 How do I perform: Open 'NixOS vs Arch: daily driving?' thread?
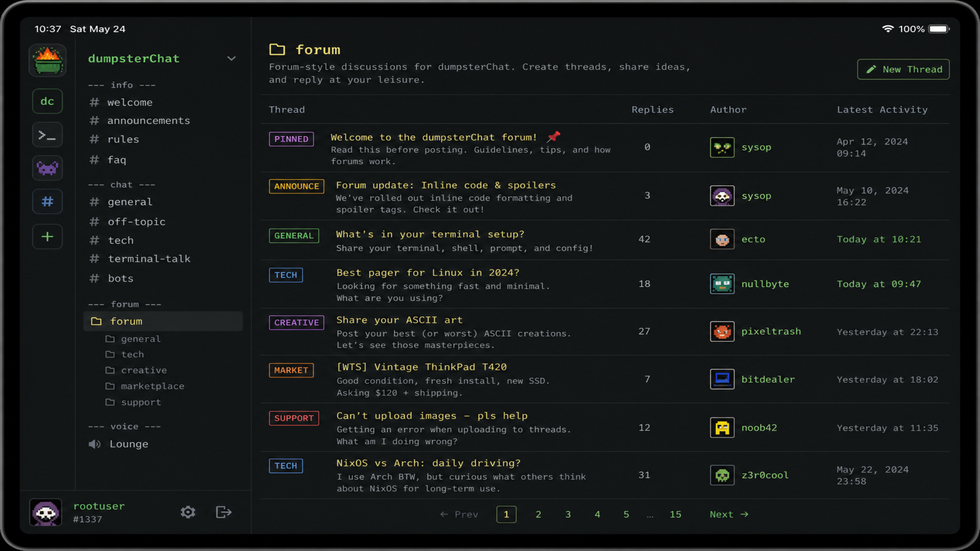(x=428, y=463)
